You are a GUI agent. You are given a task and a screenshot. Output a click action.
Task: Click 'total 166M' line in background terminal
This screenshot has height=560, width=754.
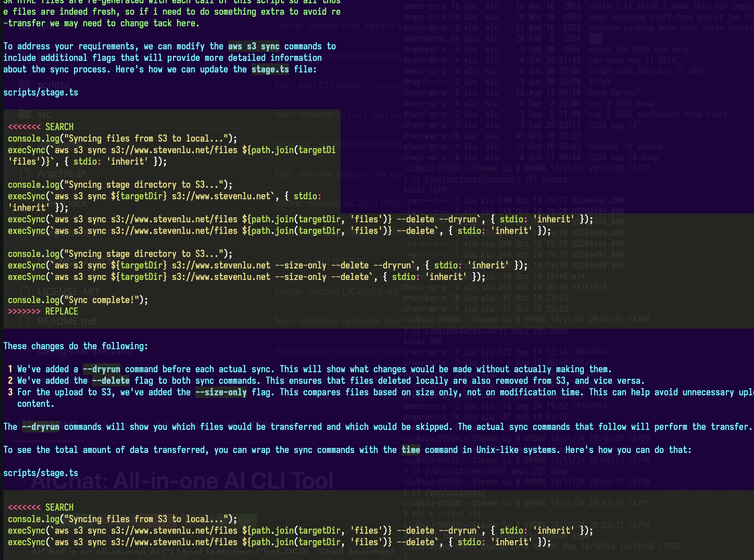pos(425,190)
